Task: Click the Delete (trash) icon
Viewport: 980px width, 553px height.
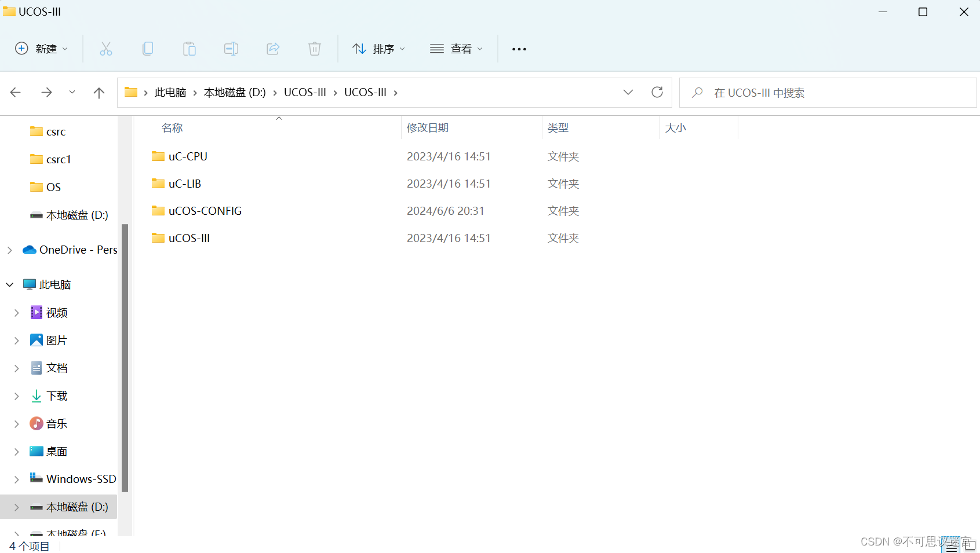Action: pos(314,49)
